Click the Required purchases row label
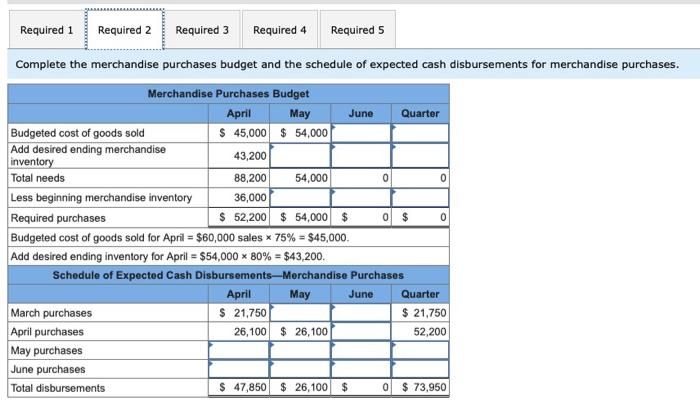This screenshot has width=700, height=405. 58,218
